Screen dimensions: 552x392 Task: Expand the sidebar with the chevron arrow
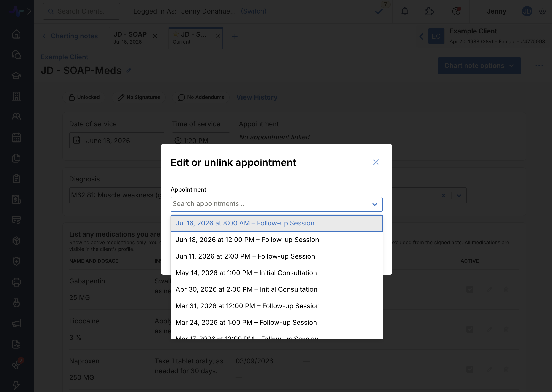tap(29, 11)
